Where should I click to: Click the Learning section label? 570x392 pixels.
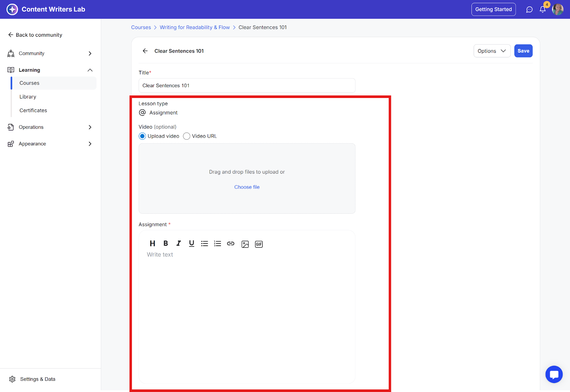click(30, 70)
